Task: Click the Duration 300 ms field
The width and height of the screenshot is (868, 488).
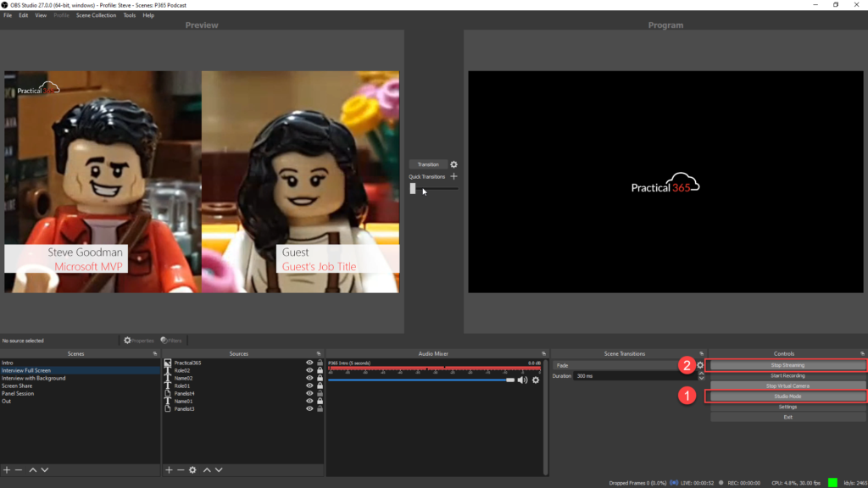Action: pyautogui.click(x=635, y=376)
